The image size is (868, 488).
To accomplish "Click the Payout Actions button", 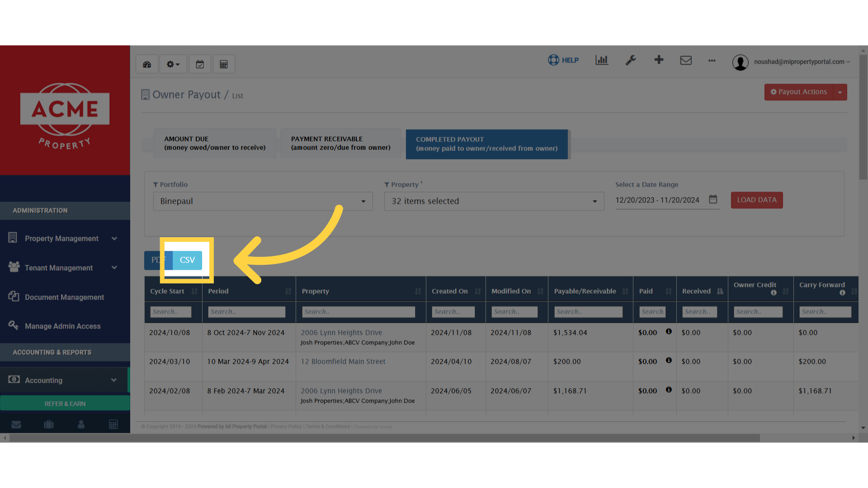I will coord(799,92).
